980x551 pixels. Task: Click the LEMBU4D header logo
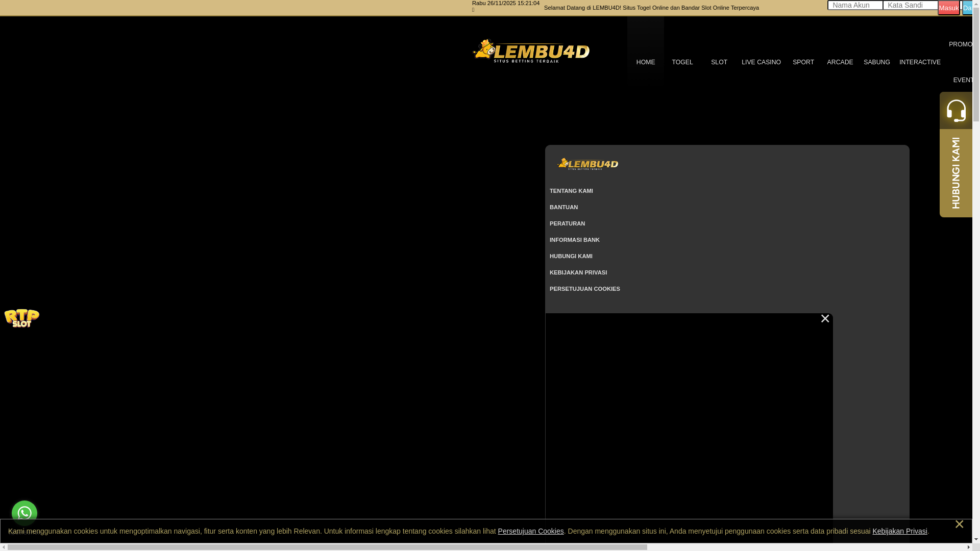(x=531, y=51)
